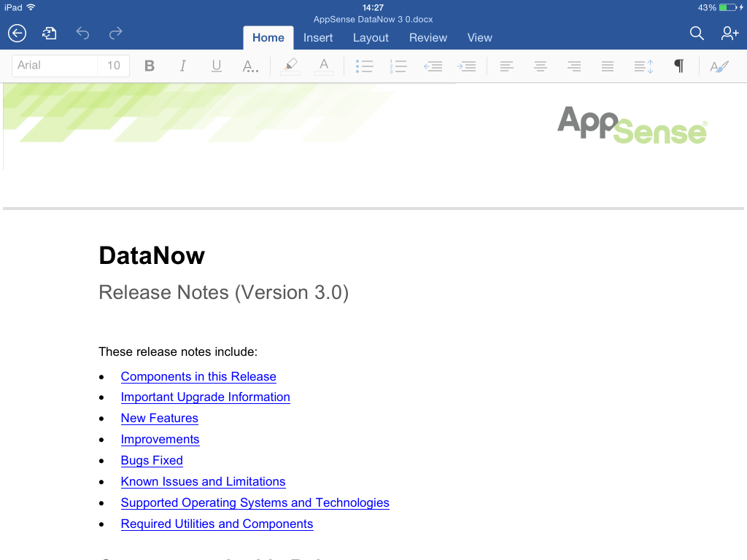747x560 pixels.
Task: Share document with people icon
Action: [x=729, y=34]
